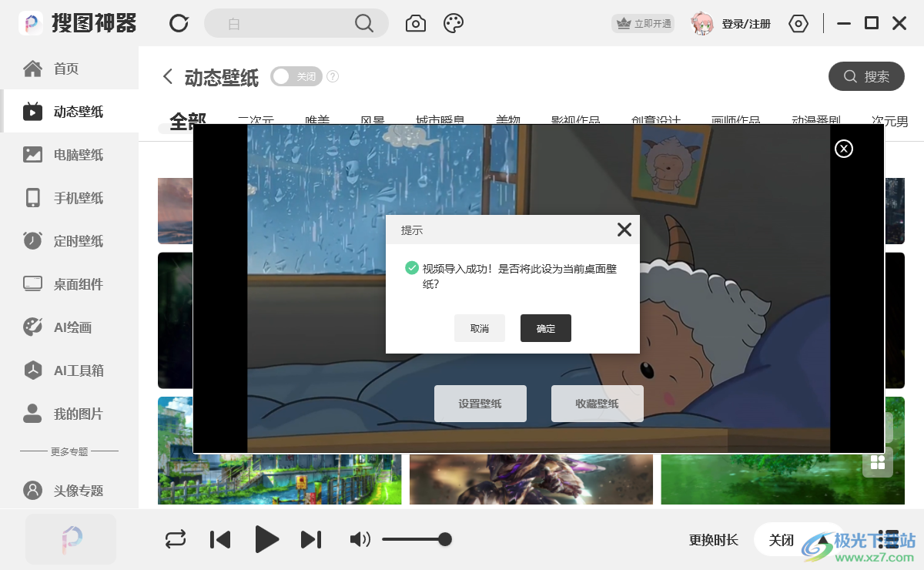The height and width of the screenshot is (570, 924).
Task: Click the 更换时长 label
Action: pyautogui.click(x=714, y=540)
